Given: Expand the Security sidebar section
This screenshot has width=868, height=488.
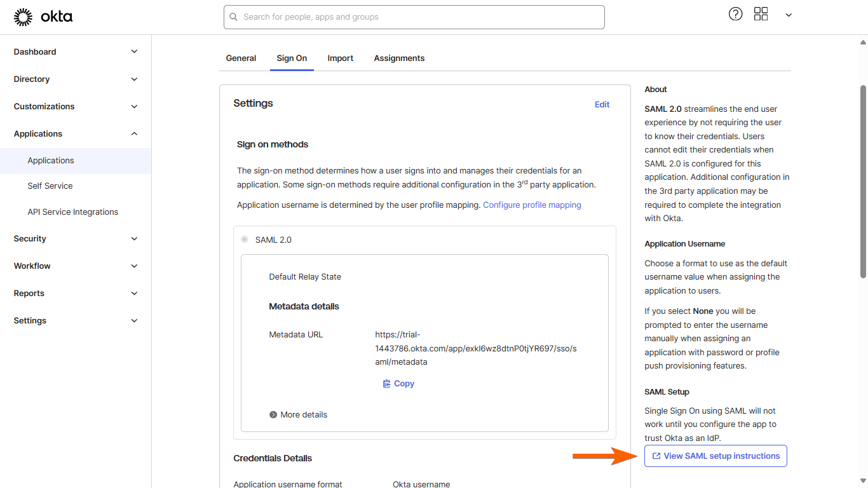Looking at the screenshot, I should coord(76,238).
